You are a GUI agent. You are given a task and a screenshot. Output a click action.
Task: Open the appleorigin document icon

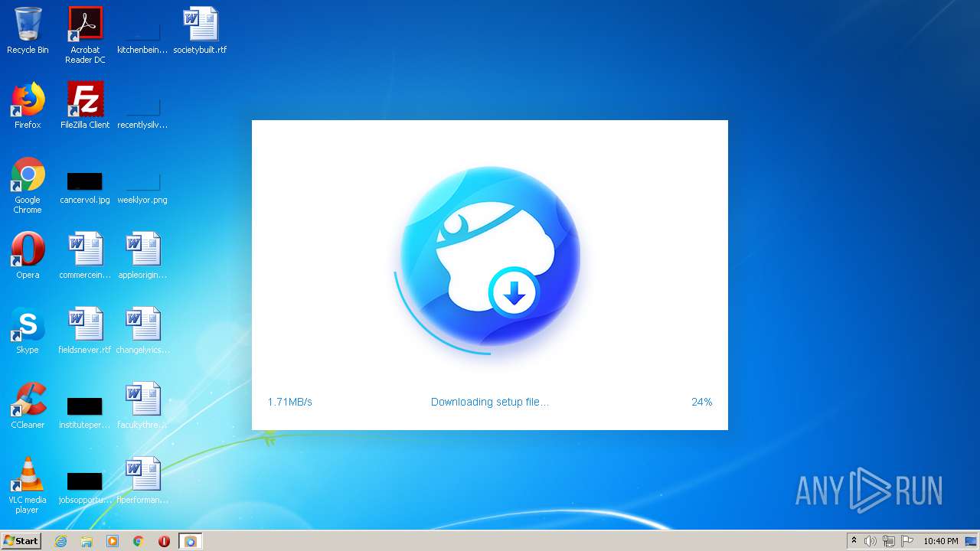click(142, 256)
